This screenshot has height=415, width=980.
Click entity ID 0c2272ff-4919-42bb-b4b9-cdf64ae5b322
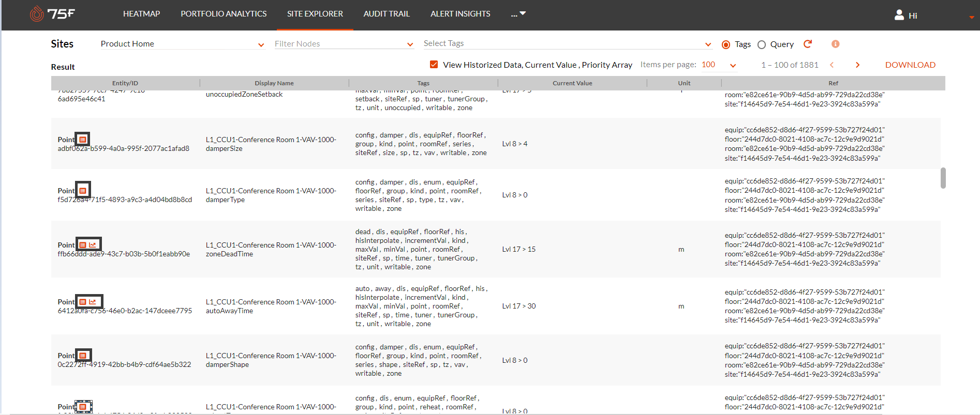(124, 365)
